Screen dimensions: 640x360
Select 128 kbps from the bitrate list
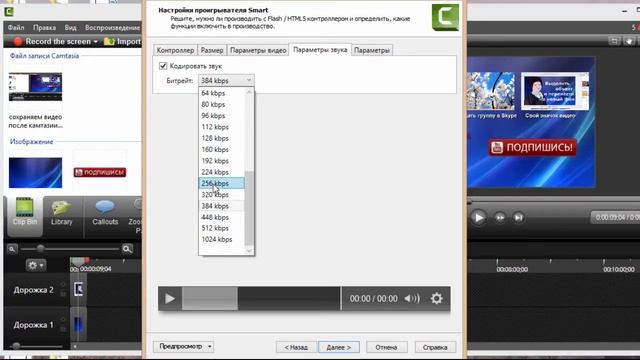tap(221, 138)
